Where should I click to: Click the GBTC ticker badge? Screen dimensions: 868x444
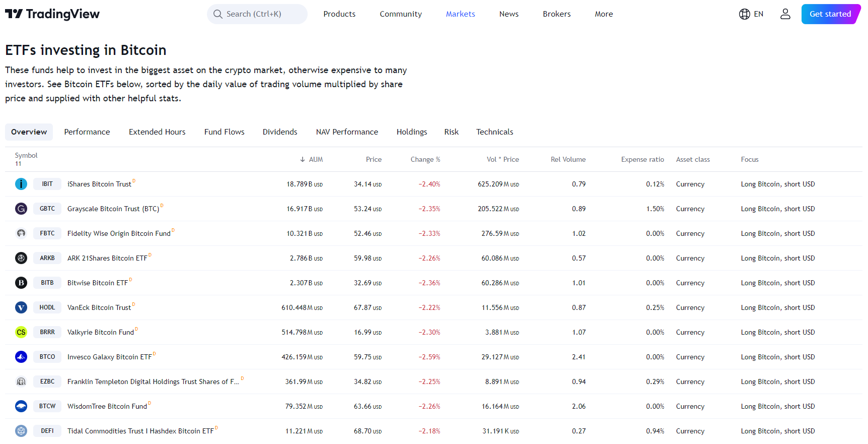pos(47,209)
